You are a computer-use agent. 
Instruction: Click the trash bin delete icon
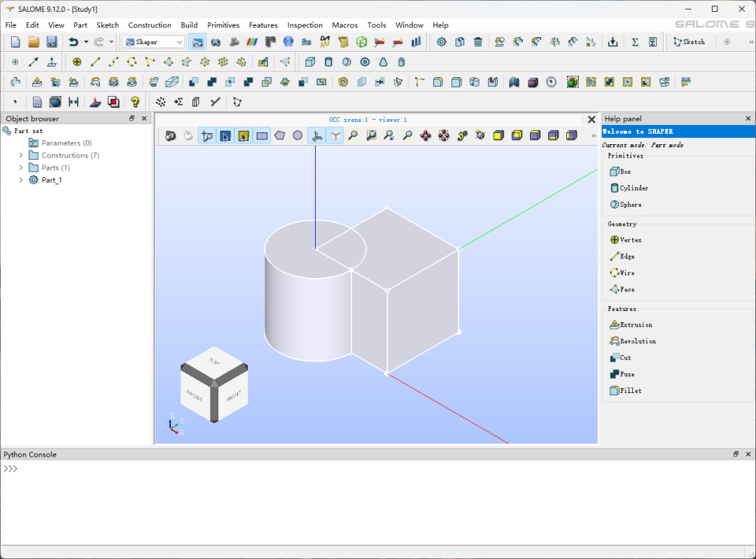coord(478,42)
